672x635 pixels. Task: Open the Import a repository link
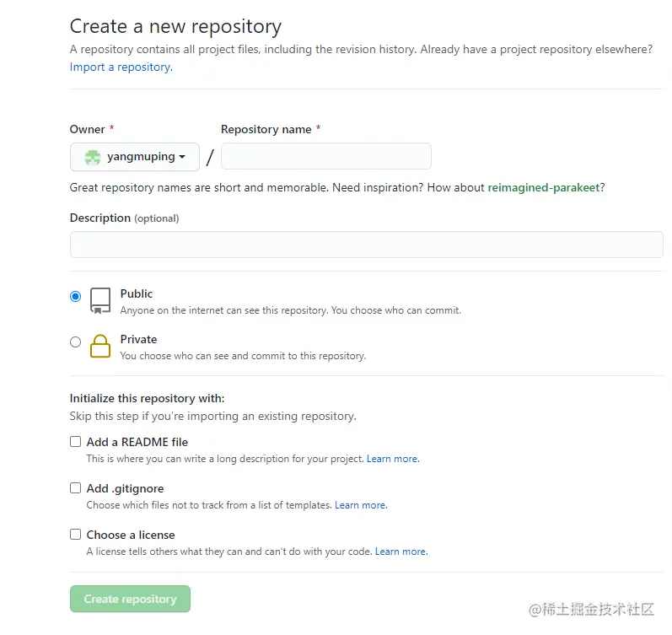point(121,67)
